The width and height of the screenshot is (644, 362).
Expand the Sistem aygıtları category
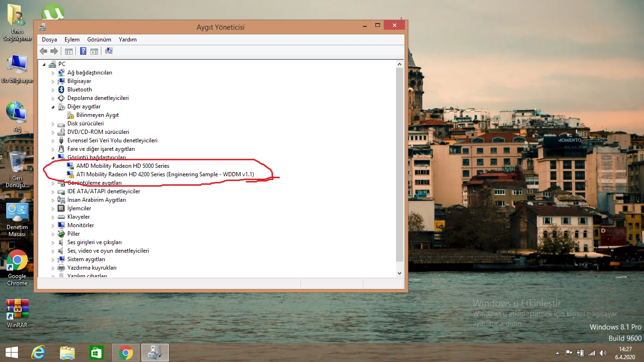click(x=53, y=260)
